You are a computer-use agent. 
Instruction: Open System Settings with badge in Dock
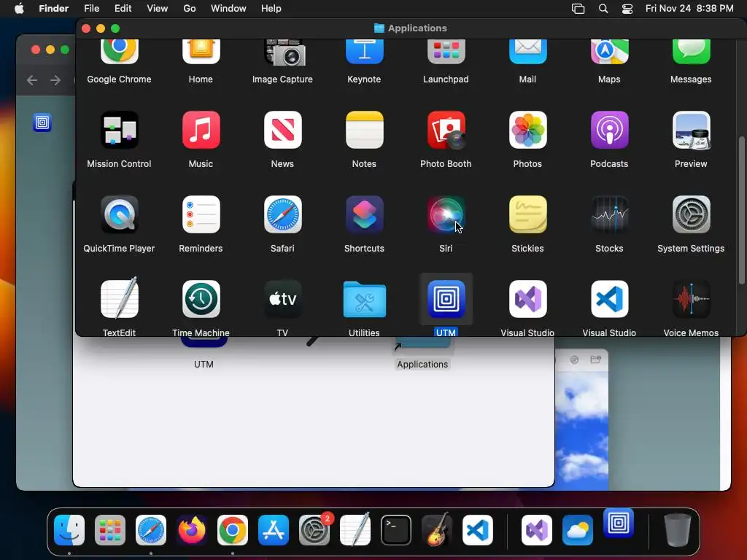(x=314, y=530)
